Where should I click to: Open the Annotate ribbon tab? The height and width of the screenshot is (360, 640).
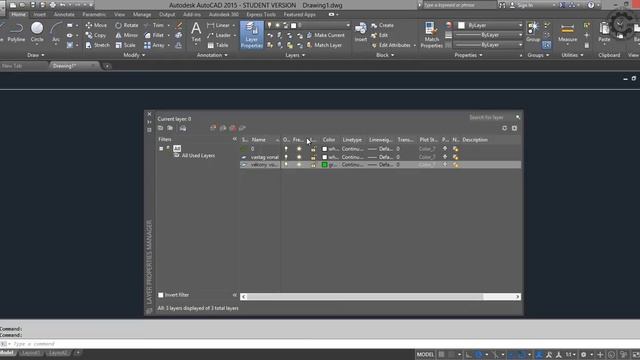(x=64, y=14)
